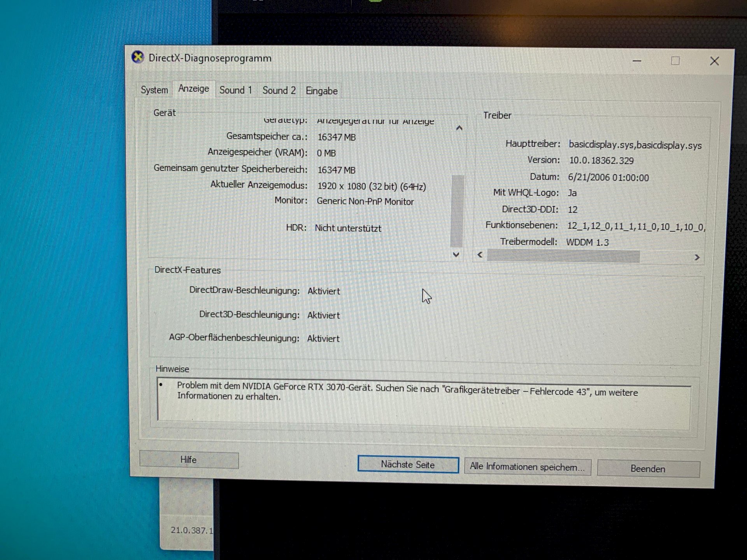Click the Treiber horizontal scrollbar thumb
Viewport: 747px width, 560px height.
point(563,256)
